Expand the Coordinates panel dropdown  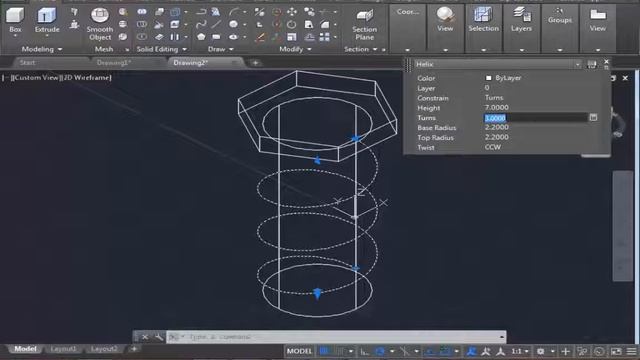click(407, 50)
